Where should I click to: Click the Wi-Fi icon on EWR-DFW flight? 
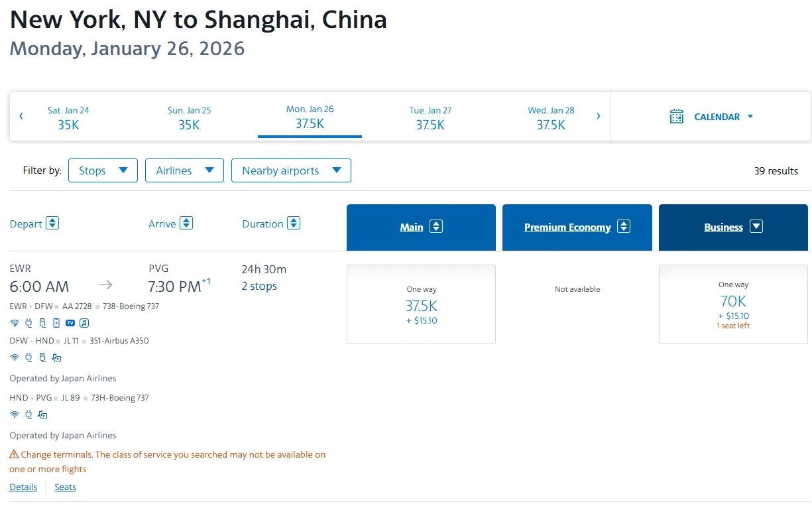pyautogui.click(x=15, y=323)
